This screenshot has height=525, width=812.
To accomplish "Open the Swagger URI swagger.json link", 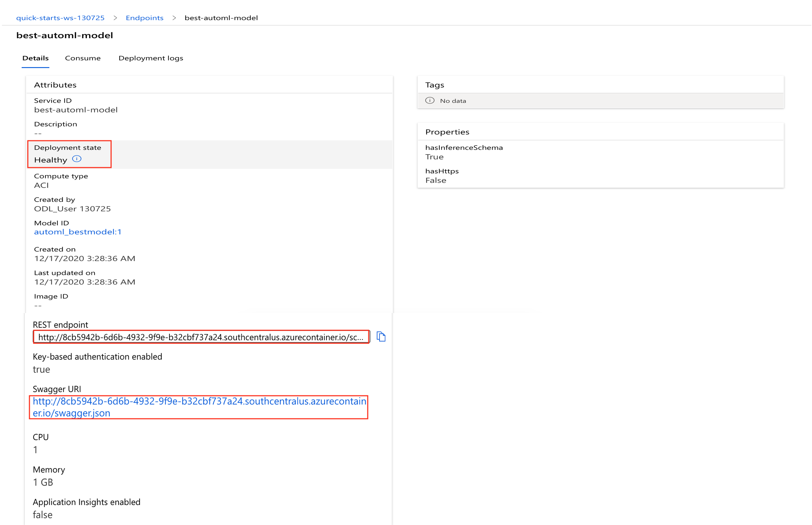I will [x=199, y=407].
